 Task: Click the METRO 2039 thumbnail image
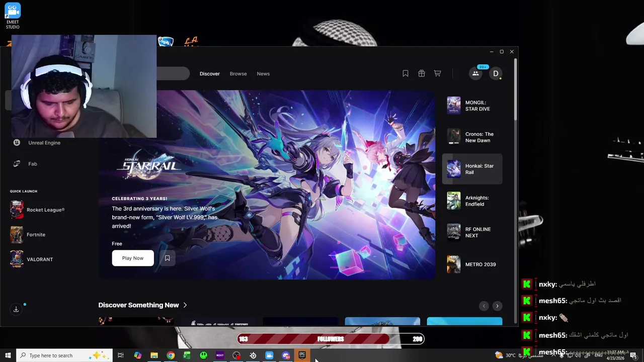coord(454,264)
